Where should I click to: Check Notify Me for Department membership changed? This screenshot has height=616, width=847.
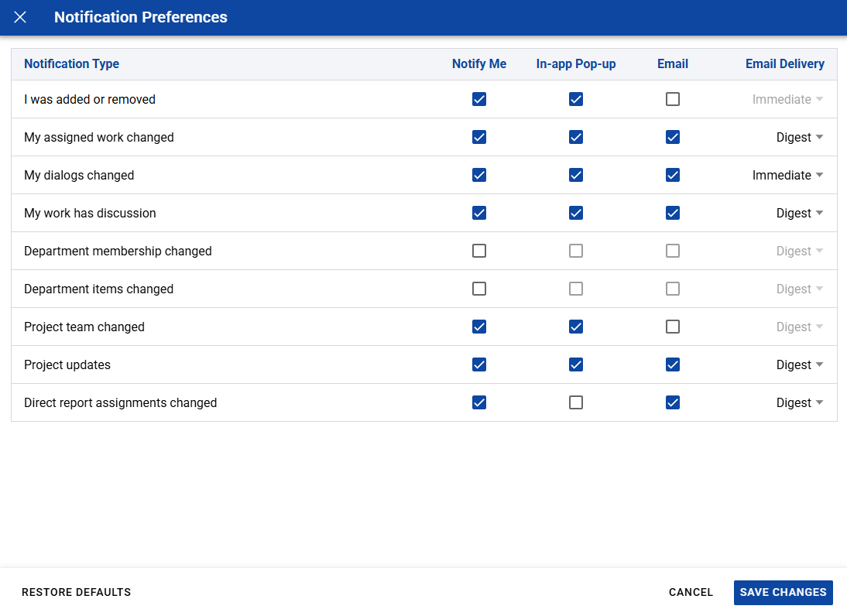[x=479, y=251]
